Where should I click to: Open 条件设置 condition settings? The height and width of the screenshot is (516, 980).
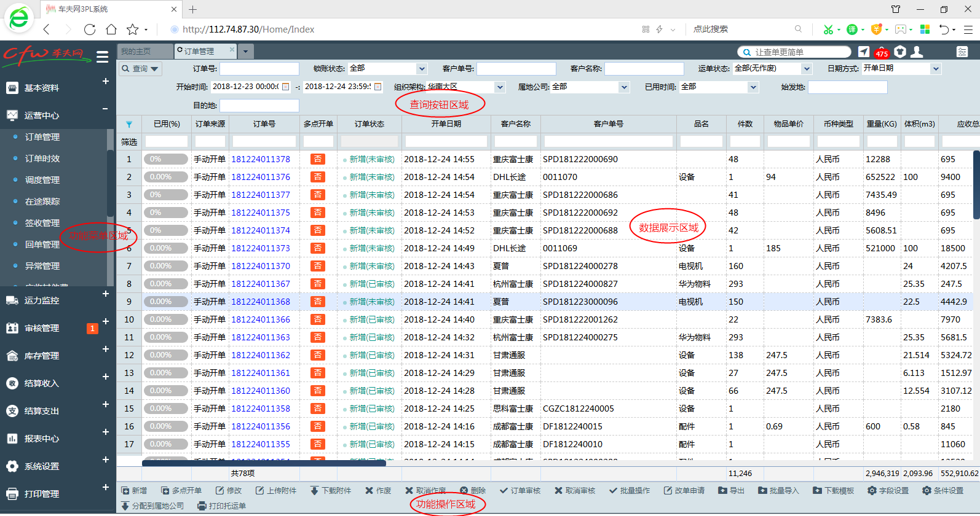(x=943, y=491)
